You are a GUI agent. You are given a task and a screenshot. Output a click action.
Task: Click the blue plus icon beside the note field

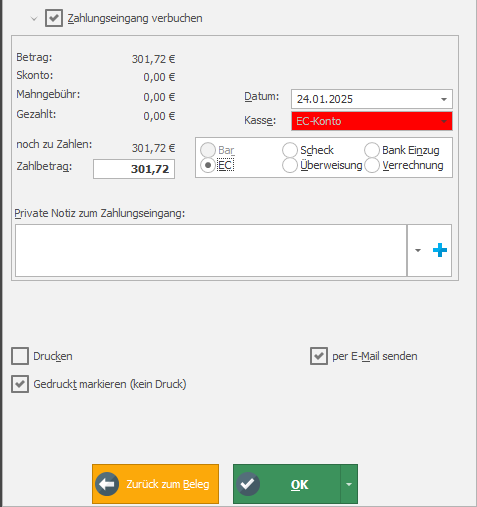click(440, 250)
